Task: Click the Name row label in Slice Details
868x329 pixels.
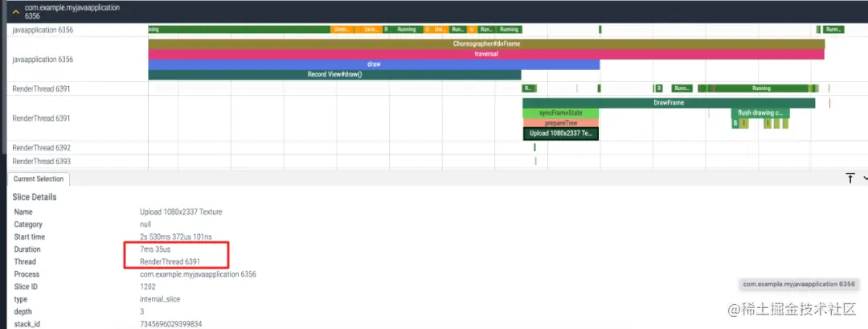Action: click(23, 212)
